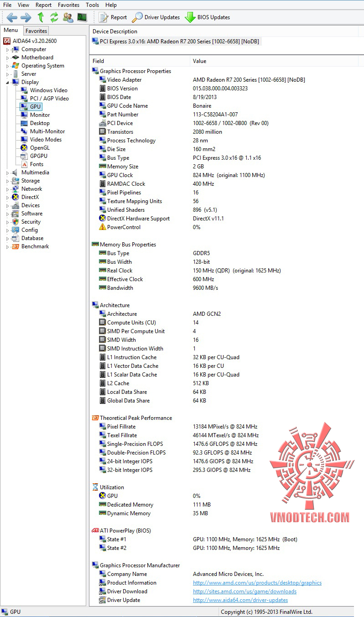The width and height of the screenshot is (364, 617).
Task: Expand the Storage tree node
Action: point(7,181)
